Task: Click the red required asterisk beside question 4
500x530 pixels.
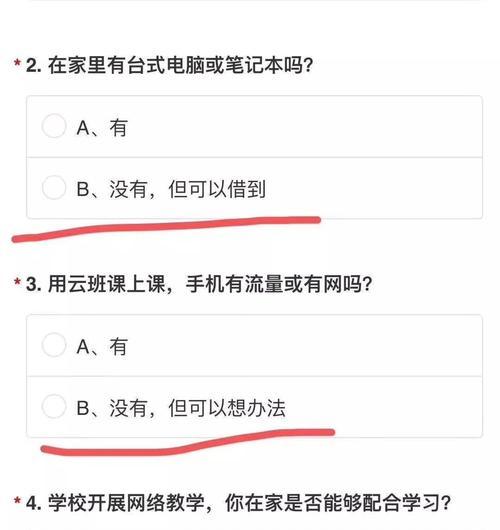Action: [17, 501]
